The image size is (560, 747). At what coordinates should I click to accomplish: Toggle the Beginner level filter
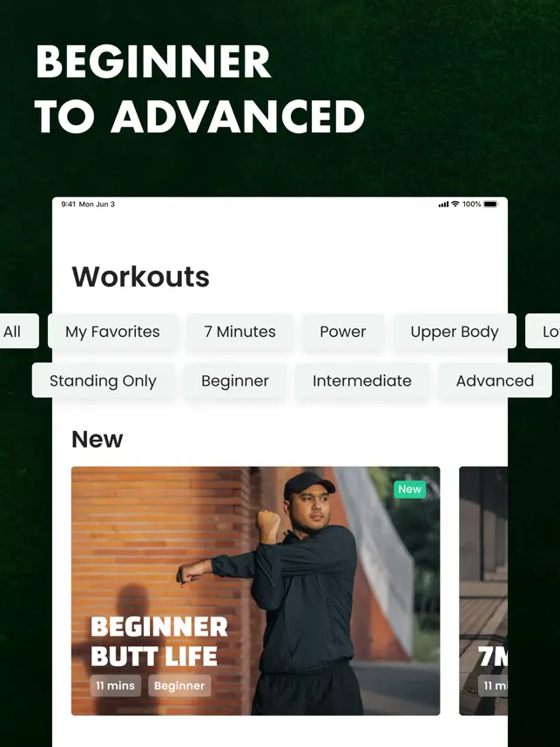coord(235,380)
